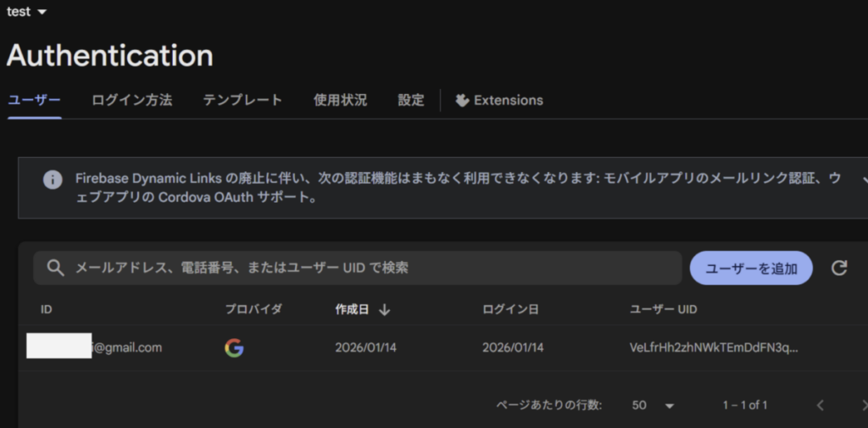Go to the previous page of users

820,405
